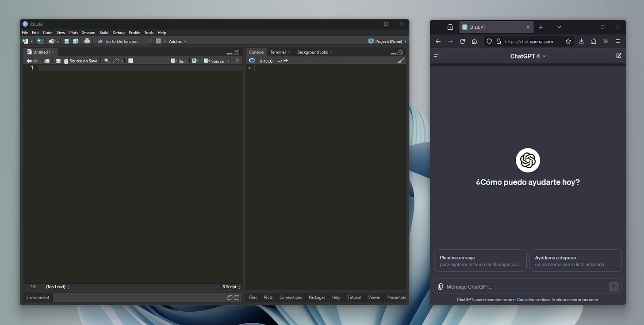Clear the console with the broom icon
644x325 pixels.
pyautogui.click(x=401, y=61)
